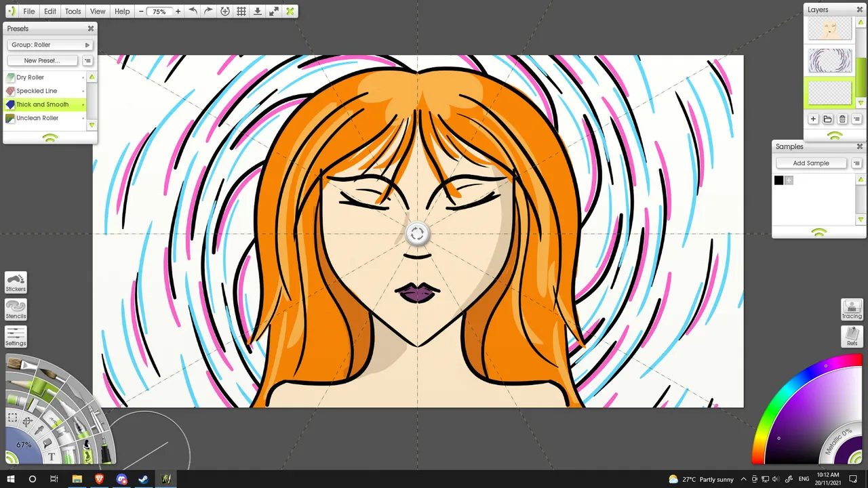Select the swirl lines layer thumbnail

830,60
